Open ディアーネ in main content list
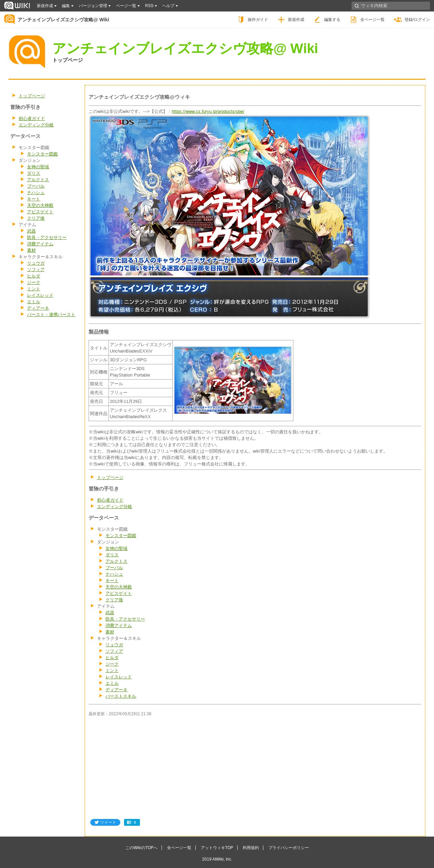This screenshot has height=868, width=434. click(116, 690)
